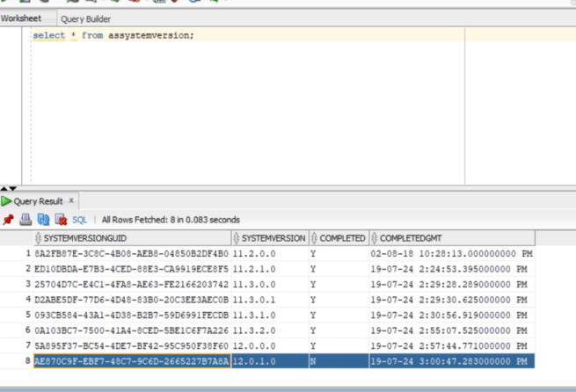Click the date cell 19-07-24 2:29:30.625000000 PM

pos(452,300)
